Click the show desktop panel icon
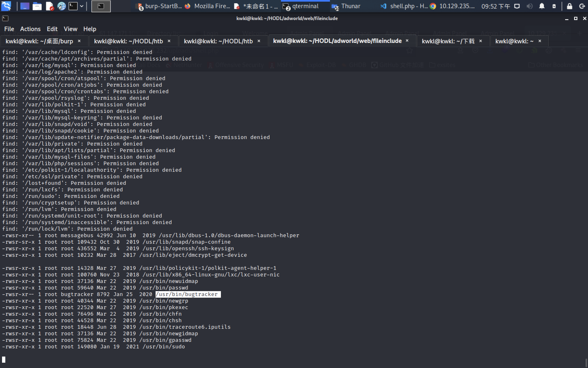 (24, 6)
